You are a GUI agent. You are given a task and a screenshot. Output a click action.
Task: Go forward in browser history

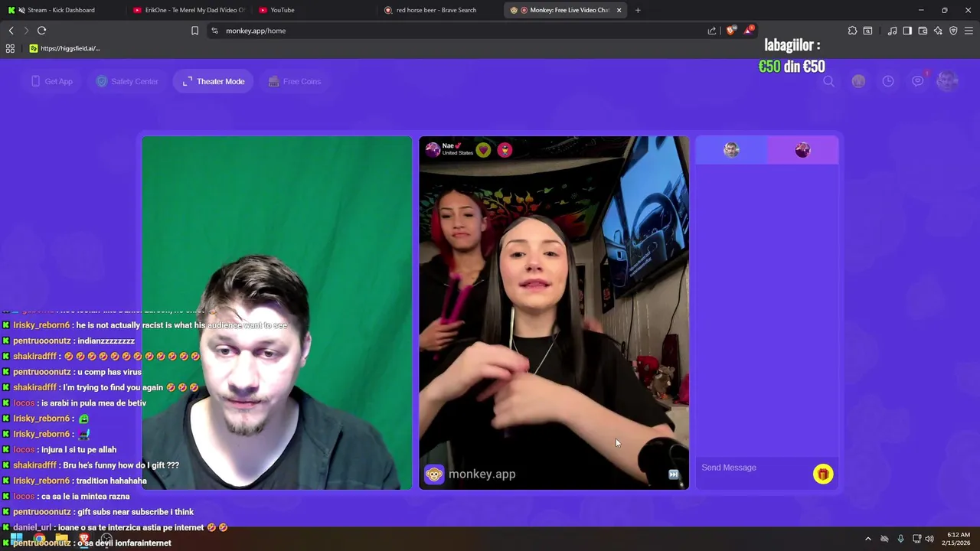tap(26, 31)
